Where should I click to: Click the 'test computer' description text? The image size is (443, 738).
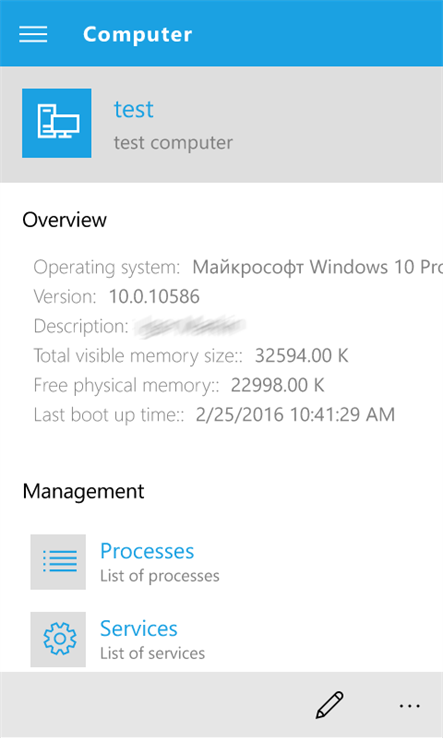click(x=173, y=143)
